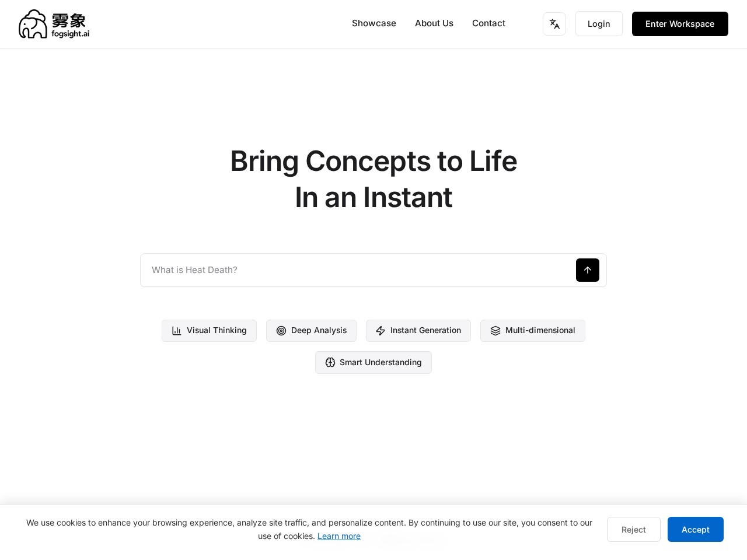Reject cookies in the banner
The width and height of the screenshot is (747, 560).
coord(633,530)
